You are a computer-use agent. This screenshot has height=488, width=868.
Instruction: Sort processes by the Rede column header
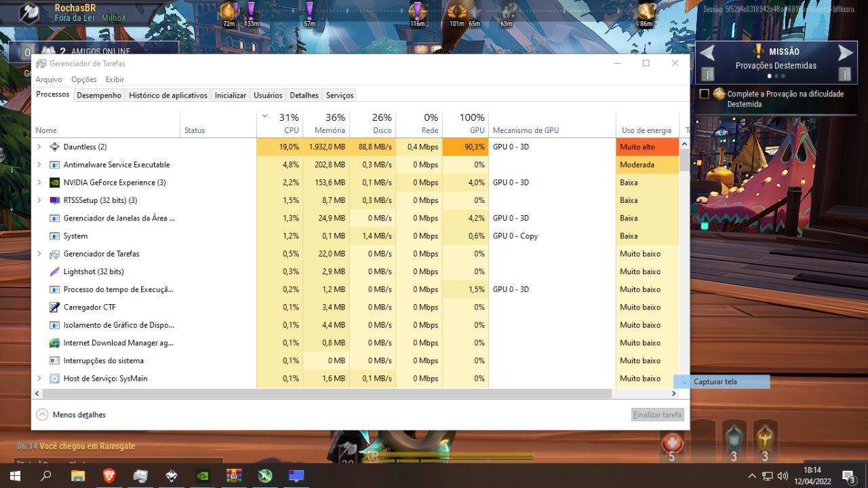[x=419, y=124]
